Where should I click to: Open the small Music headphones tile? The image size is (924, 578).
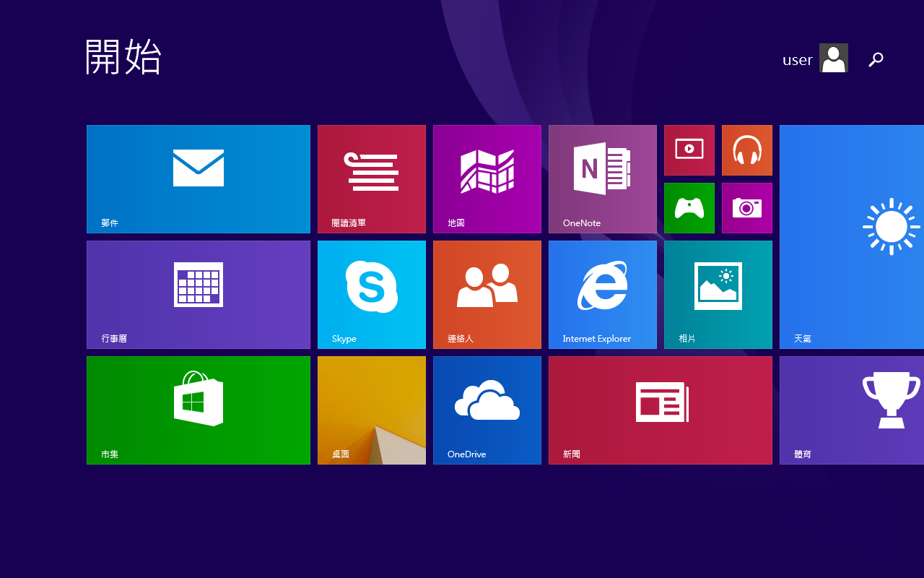pyautogui.click(x=747, y=150)
